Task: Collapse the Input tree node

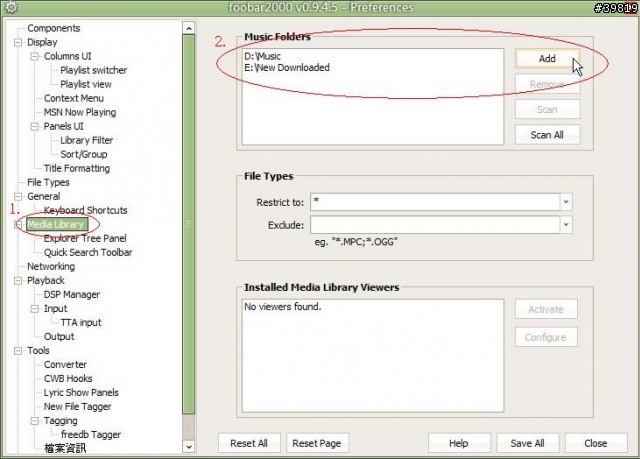Action: 35,309
